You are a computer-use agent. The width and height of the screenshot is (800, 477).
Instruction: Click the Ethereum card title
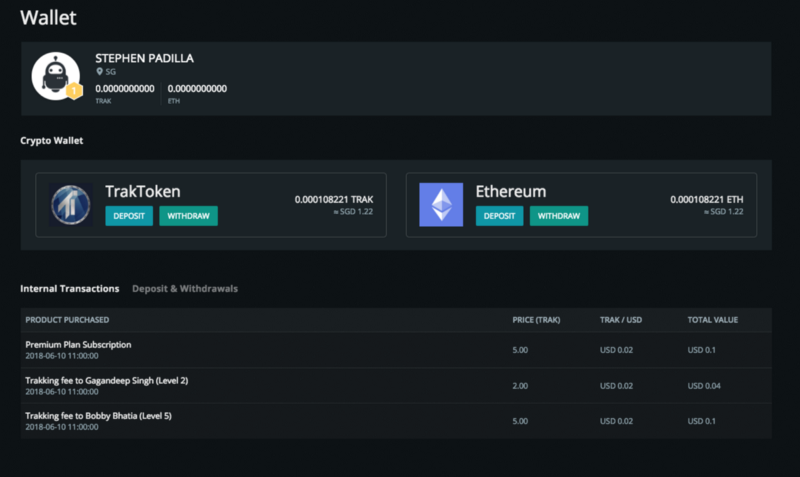click(511, 191)
